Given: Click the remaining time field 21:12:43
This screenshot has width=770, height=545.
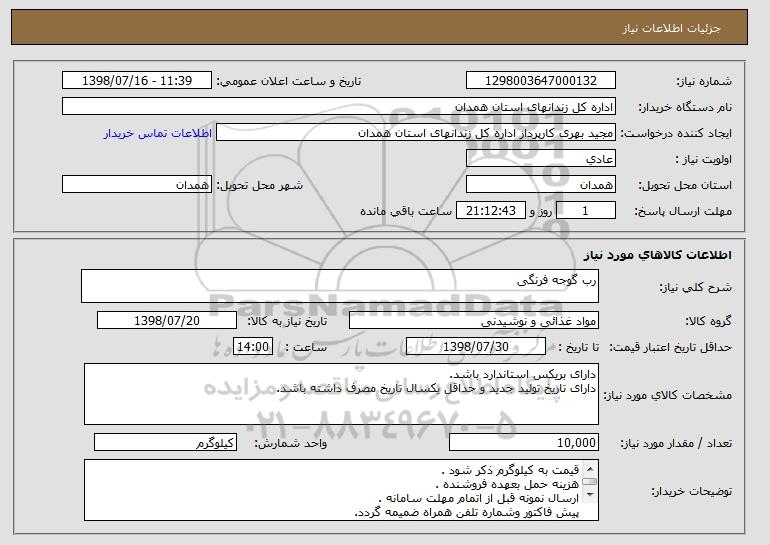Looking at the screenshot, I should [x=491, y=211].
